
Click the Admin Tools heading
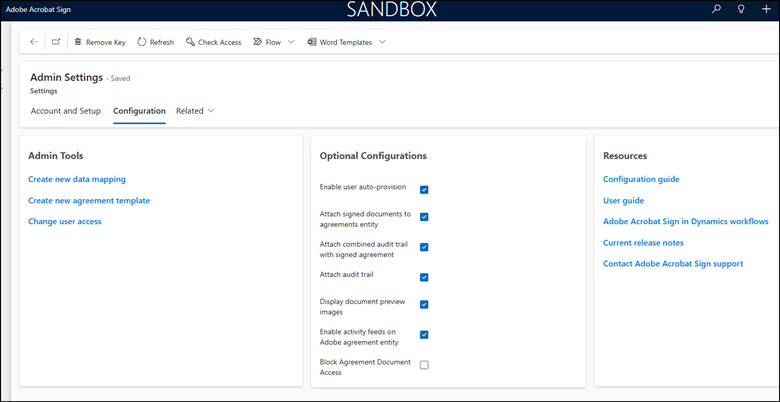[56, 156]
